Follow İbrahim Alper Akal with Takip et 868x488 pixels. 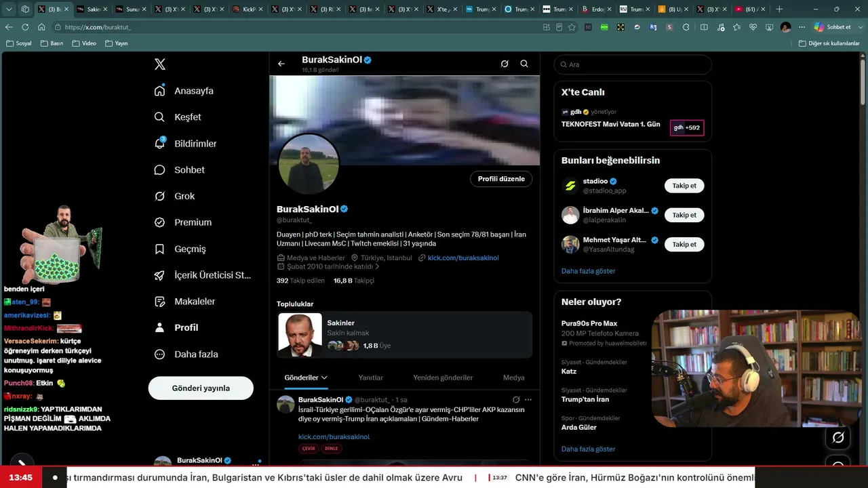coord(684,215)
